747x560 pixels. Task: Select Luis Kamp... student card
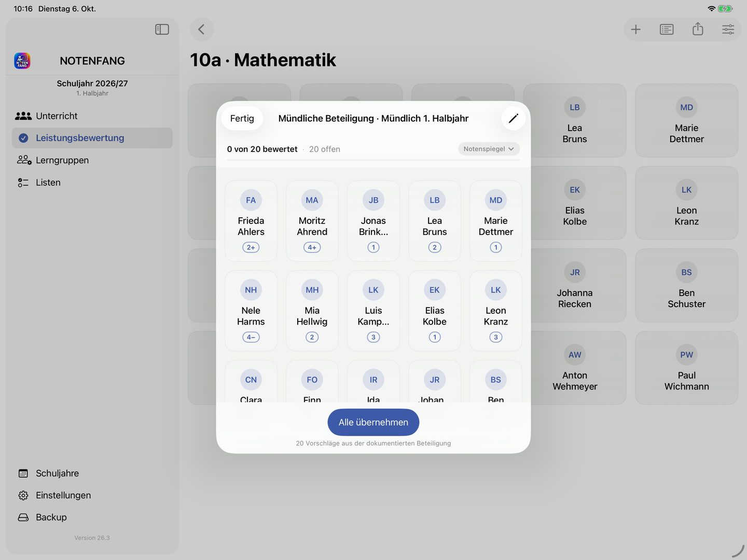(374, 311)
